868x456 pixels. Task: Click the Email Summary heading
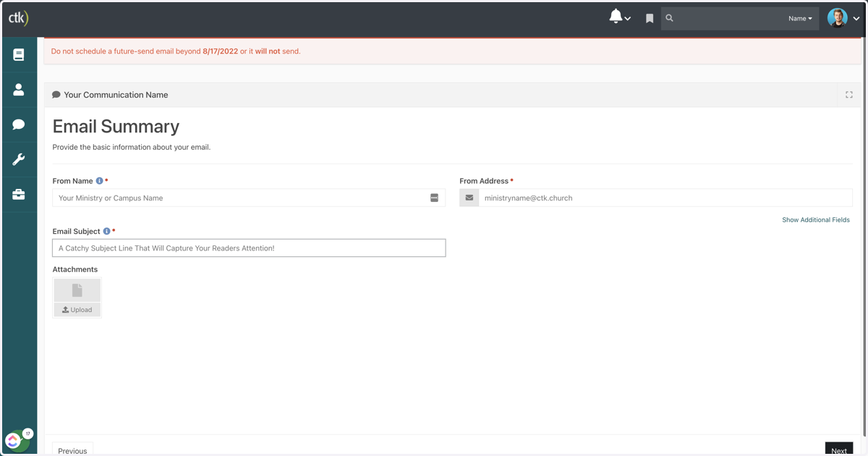point(116,127)
